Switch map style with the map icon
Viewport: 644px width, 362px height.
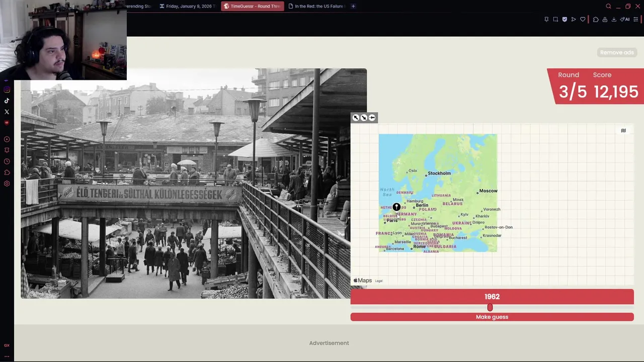(x=623, y=131)
